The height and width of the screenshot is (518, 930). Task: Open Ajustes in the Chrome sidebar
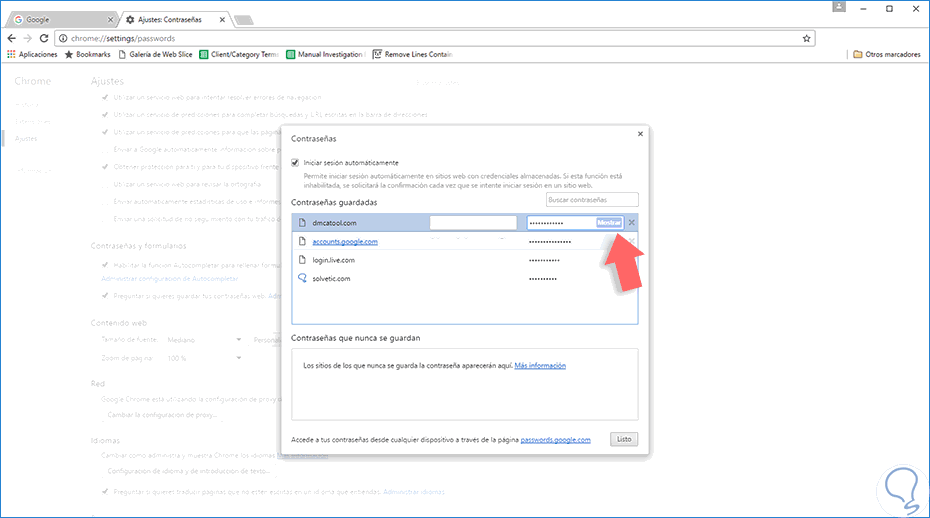click(26, 139)
